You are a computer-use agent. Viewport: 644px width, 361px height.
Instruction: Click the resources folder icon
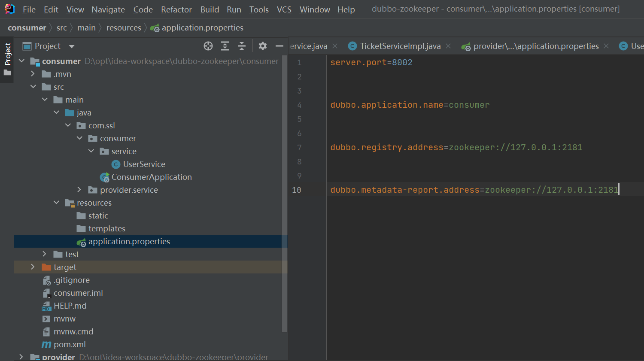coord(70,203)
